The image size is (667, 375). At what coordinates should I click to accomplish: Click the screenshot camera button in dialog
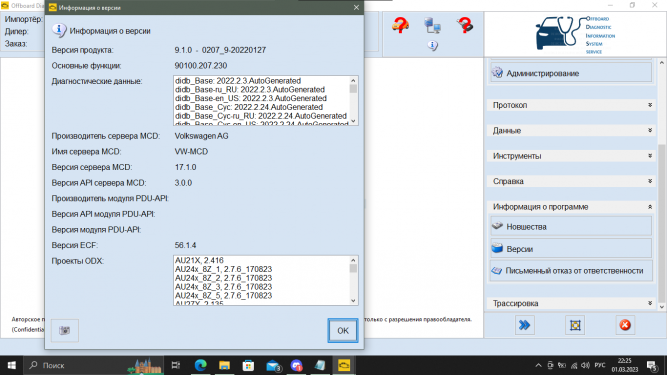65,330
